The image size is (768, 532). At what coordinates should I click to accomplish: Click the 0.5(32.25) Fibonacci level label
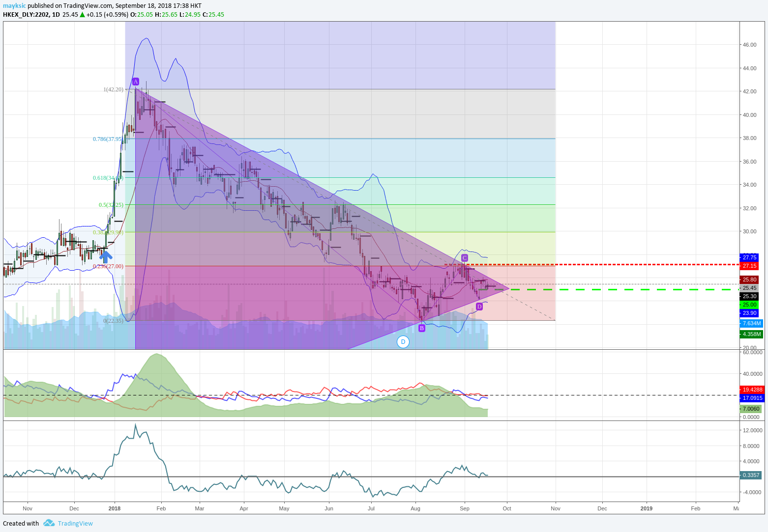(111, 205)
